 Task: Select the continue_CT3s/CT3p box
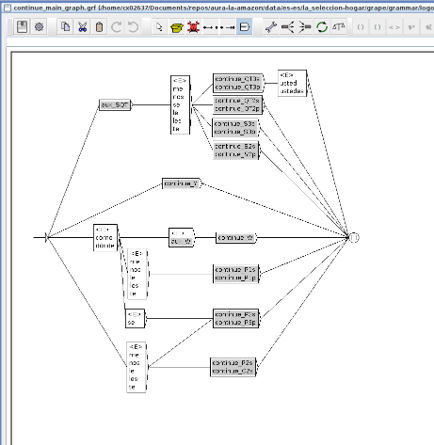click(x=238, y=83)
